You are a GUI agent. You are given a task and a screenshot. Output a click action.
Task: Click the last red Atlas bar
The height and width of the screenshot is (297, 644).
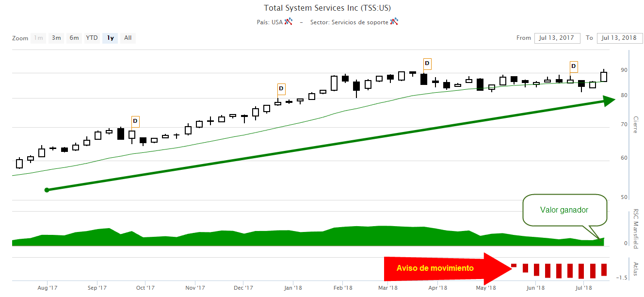pos(604,270)
